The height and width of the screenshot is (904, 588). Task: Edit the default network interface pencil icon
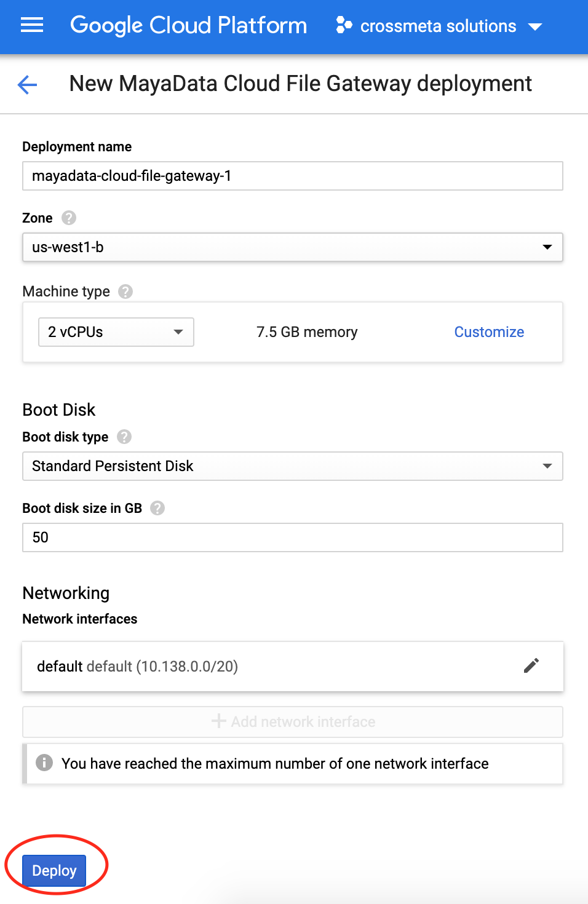point(531,665)
